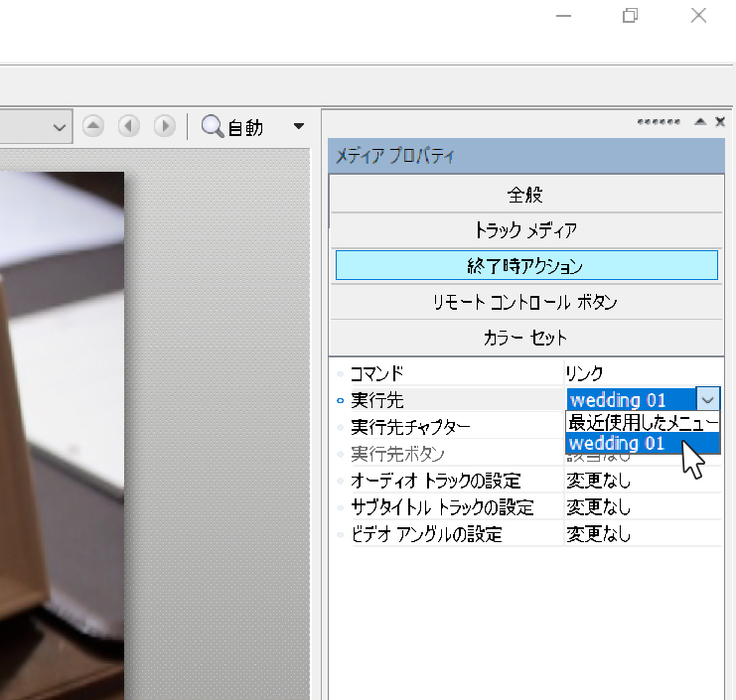The height and width of the screenshot is (700, 736).
Task: Click the next (right arrow) navigation icon
Action: point(164,126)
